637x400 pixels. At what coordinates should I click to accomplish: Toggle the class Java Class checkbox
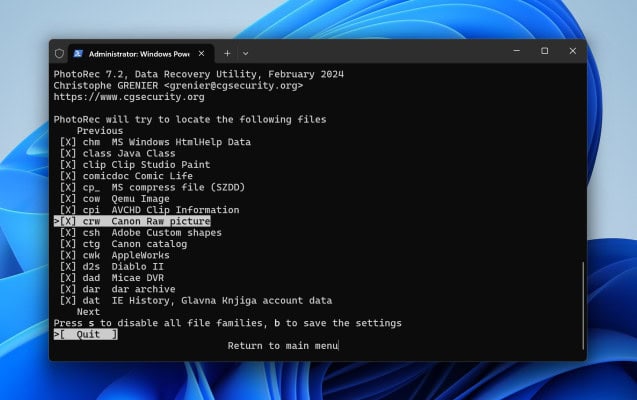click(68, 154)
